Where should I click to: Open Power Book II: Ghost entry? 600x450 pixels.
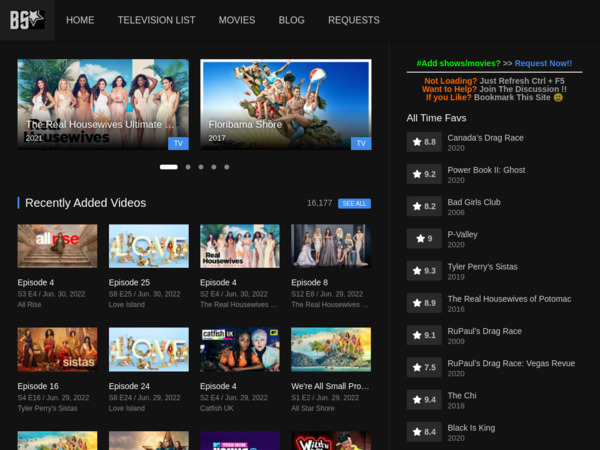coord(486,170)
